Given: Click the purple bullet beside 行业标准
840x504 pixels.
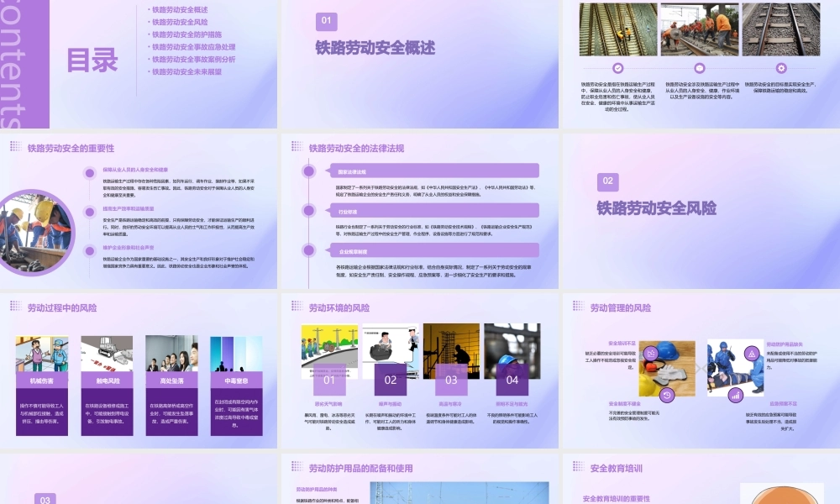Looking at the screenshot, I should [308, 211].
